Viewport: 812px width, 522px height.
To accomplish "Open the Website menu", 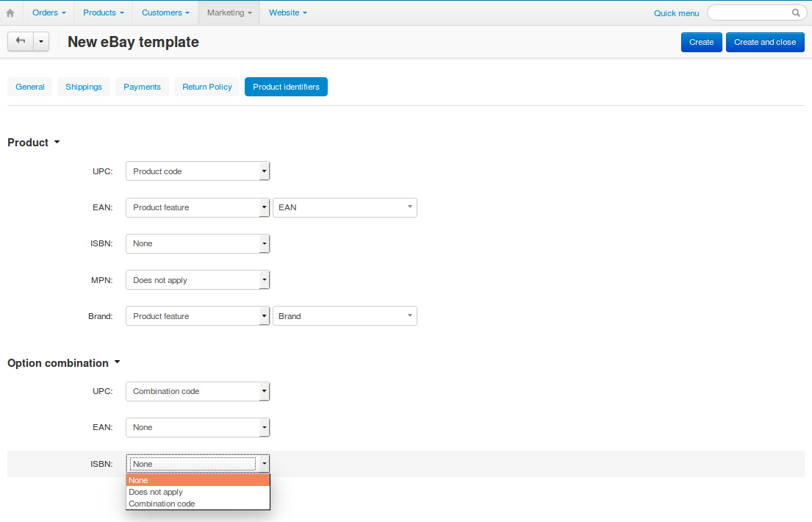I will 288,13.
